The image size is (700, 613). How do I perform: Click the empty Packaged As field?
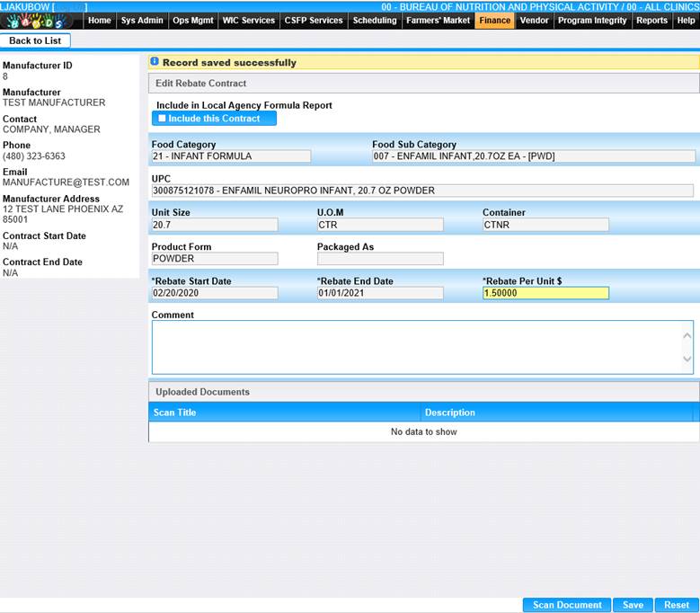click(x=380, y=259)
